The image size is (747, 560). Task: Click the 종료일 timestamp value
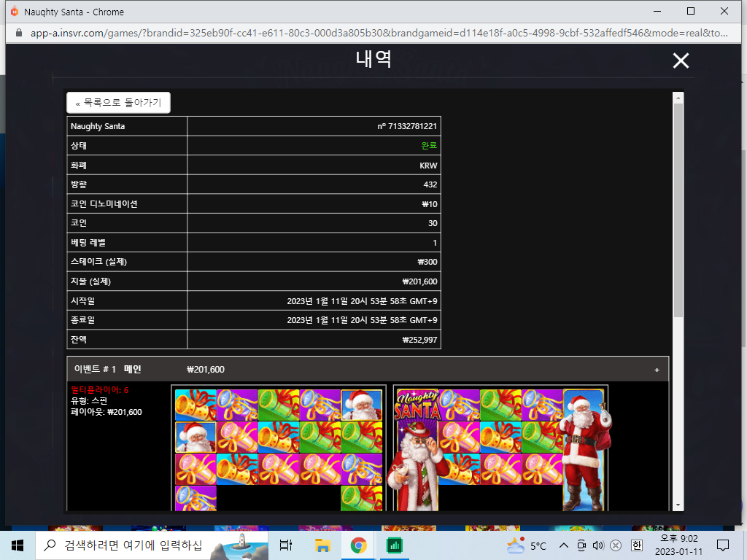coord(362,320)
